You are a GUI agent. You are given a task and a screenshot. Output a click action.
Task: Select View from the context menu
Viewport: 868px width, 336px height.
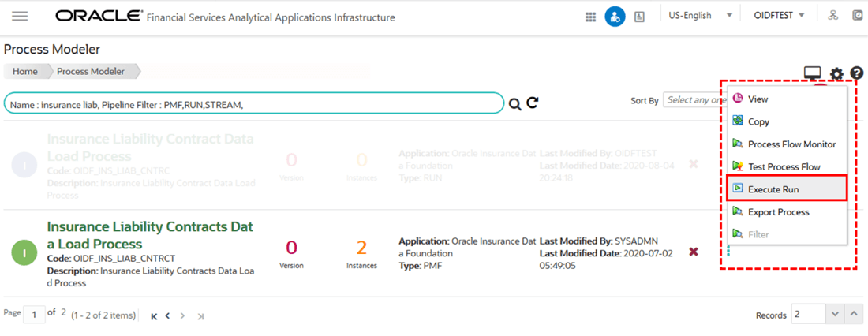(x=786, y=99)
